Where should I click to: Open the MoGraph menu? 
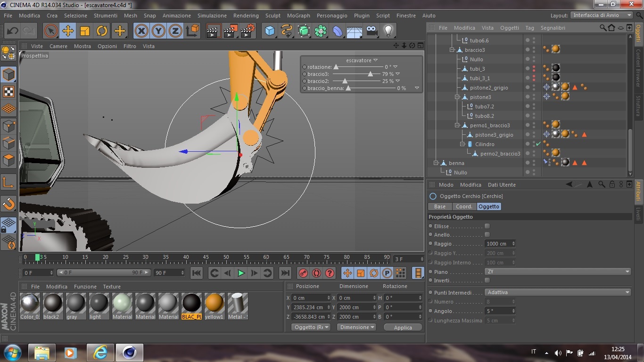click(298, 16)
